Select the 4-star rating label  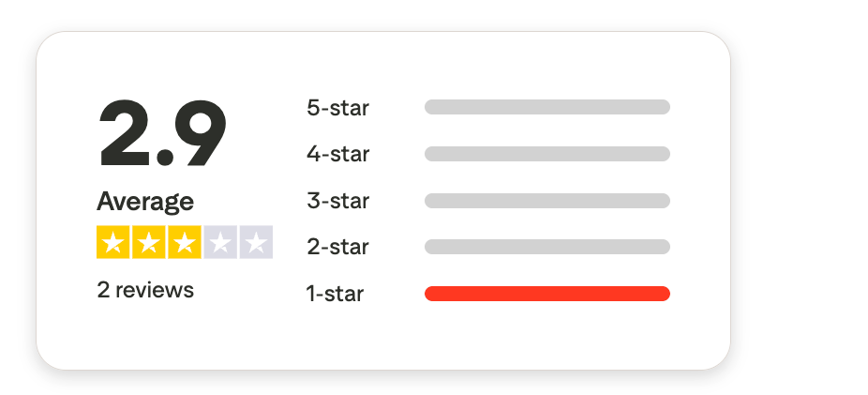click(x=337, y=154)
